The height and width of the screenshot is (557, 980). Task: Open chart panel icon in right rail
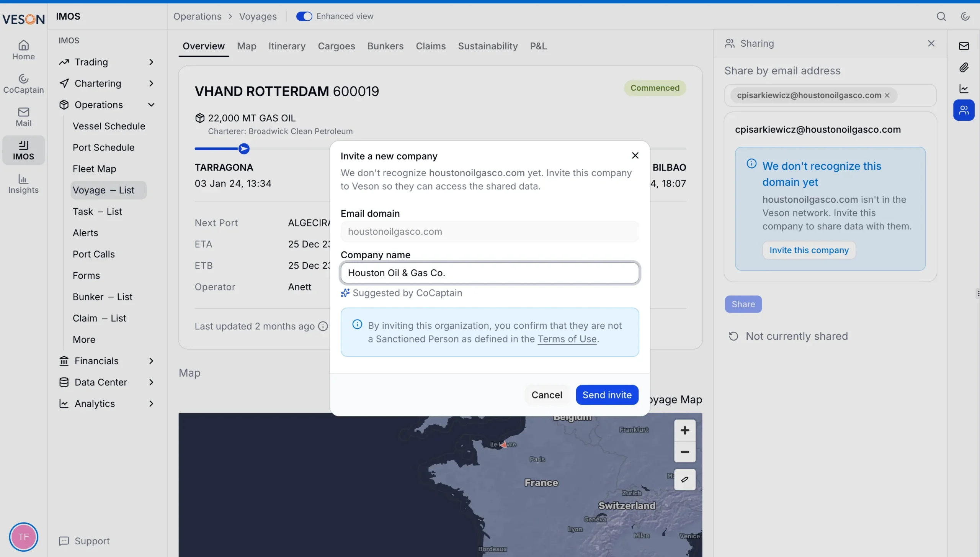(x=964, y=89)
